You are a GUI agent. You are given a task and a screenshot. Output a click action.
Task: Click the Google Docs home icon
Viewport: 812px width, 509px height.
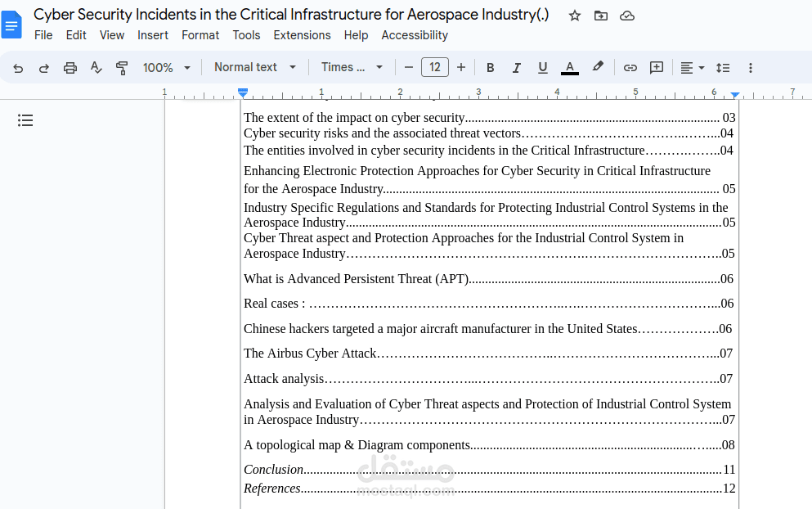click(x=11, y=25)
